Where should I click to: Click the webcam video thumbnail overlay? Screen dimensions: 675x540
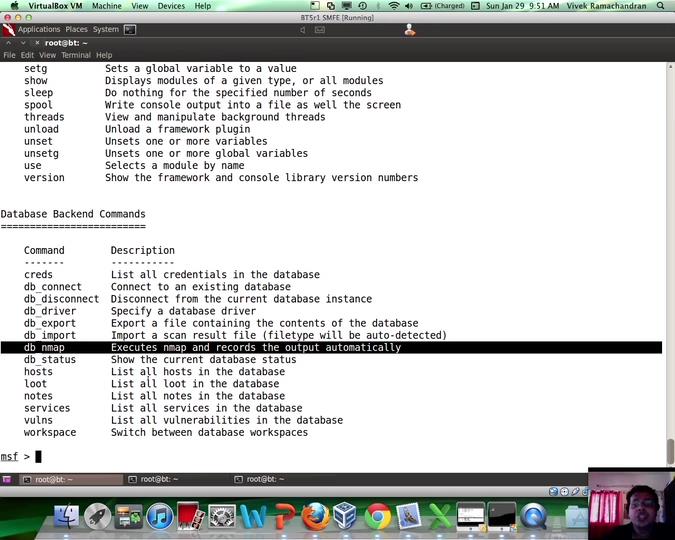point(631,504)
